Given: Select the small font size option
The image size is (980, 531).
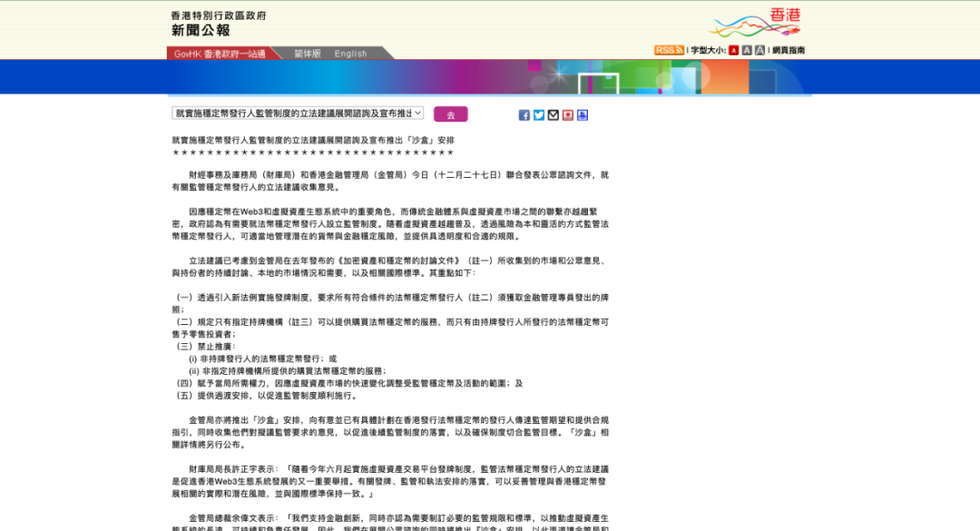Looking at the screenshot, I should (x=731, y=49).
